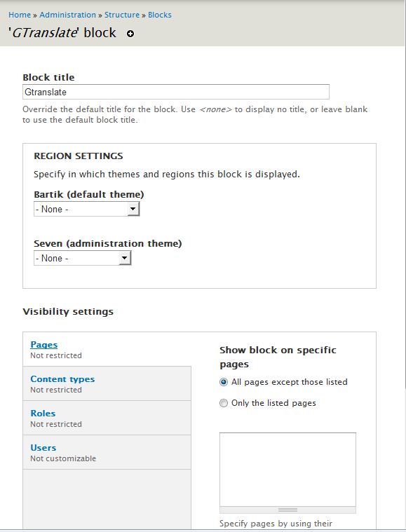Click the 'GTranslate block' page heading

(x=62, y=33)
